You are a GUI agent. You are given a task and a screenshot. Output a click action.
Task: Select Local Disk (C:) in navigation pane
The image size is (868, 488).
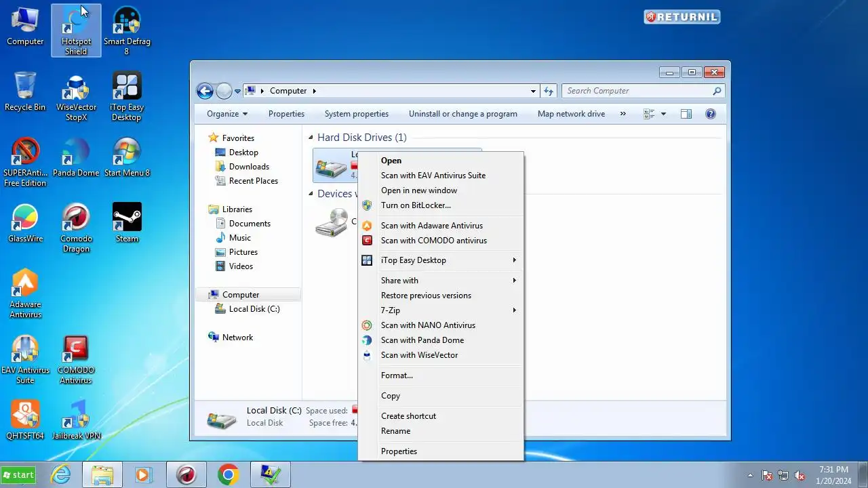click(x=254, y=309)
